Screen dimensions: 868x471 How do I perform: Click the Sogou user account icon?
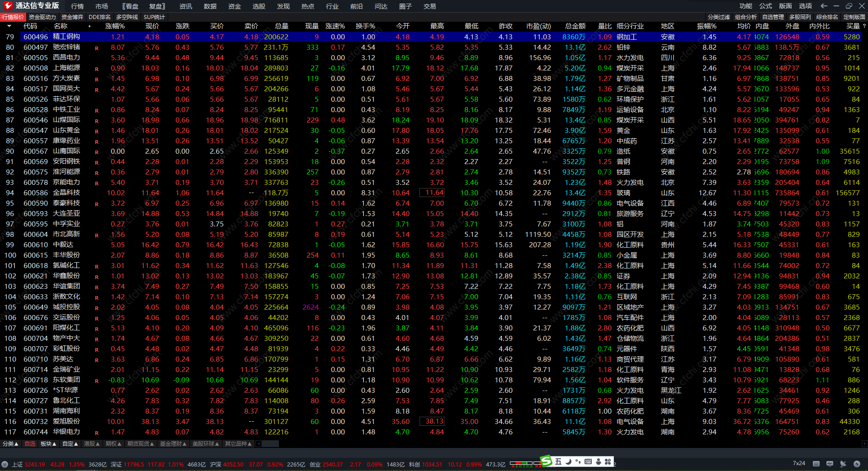coord(599,462)
